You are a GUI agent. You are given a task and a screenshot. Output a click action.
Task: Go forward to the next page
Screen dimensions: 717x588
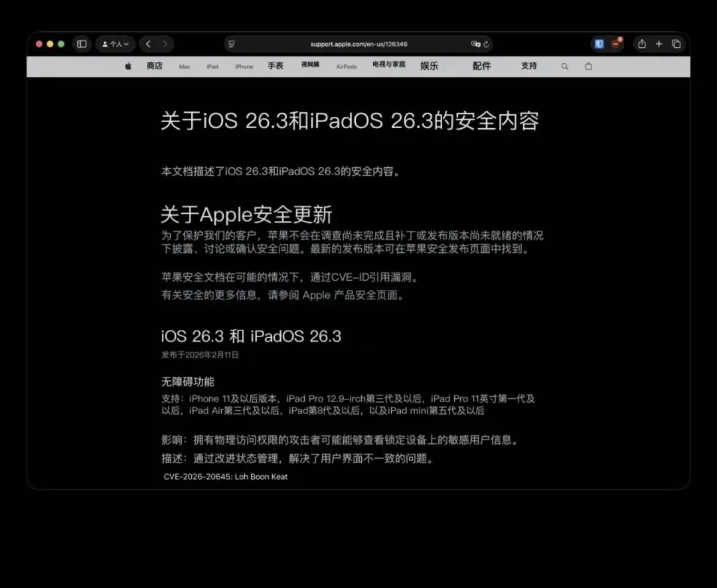click(x=165, y=44)
